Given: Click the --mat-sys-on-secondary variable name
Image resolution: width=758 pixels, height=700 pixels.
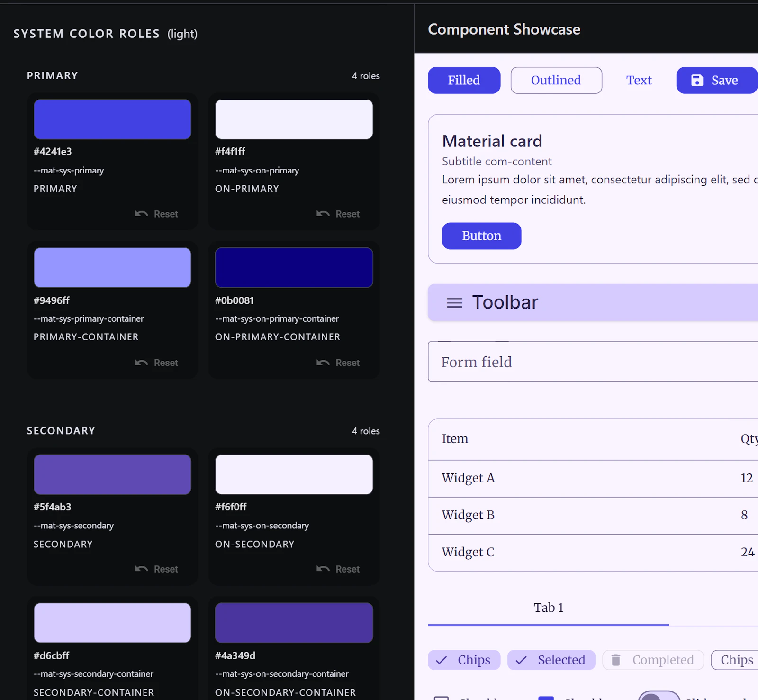Looking at the screenshot, I should tap(262, 526).
